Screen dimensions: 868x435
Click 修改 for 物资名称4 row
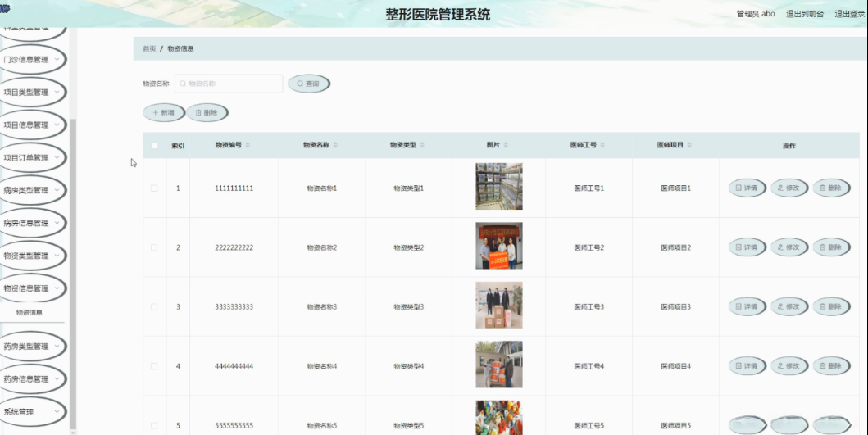point(788,366)
